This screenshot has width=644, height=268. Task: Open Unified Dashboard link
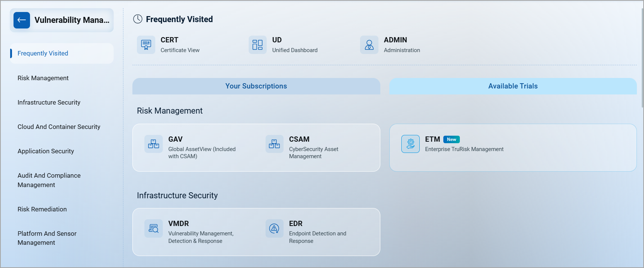pyautogui.click(x=295, y=50)
